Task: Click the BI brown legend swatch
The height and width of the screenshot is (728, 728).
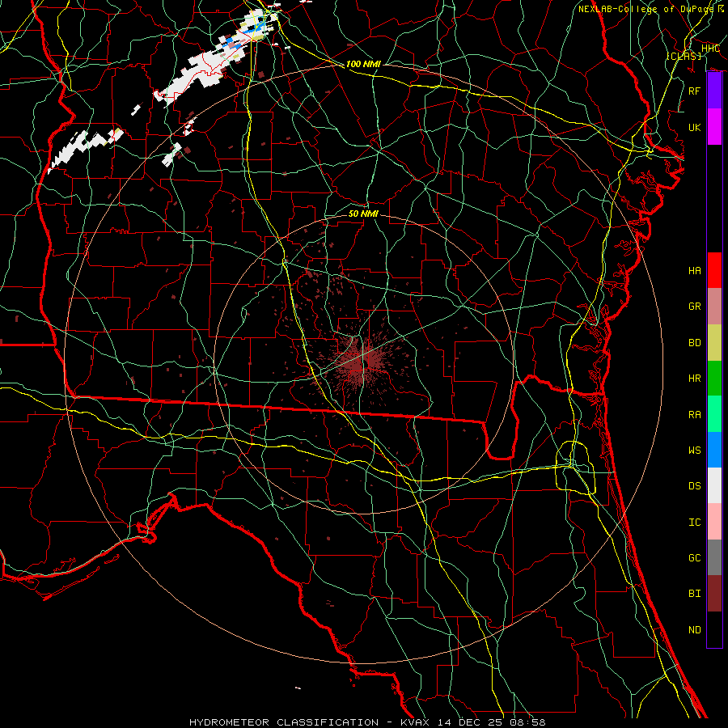Action: tap(714, 594)
